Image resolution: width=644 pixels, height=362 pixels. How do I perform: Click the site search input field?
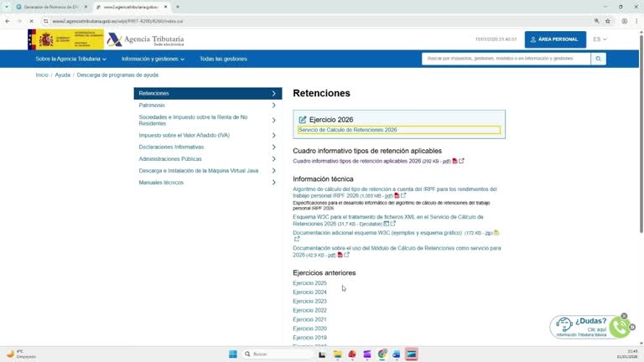(506, 59)
